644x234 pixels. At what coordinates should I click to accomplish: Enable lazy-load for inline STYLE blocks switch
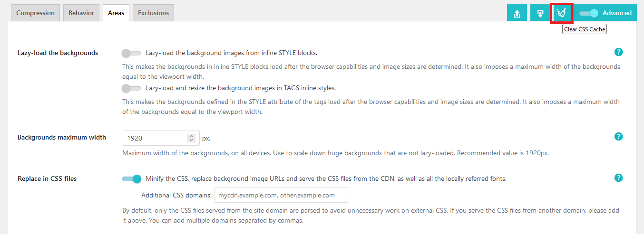(x=131, y=53)
